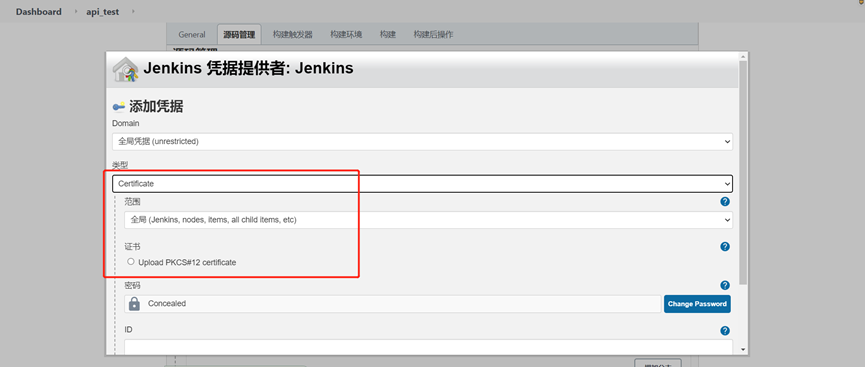Click the scrollbar up arrow in dialog
The image size is (865, 367).
743,56
